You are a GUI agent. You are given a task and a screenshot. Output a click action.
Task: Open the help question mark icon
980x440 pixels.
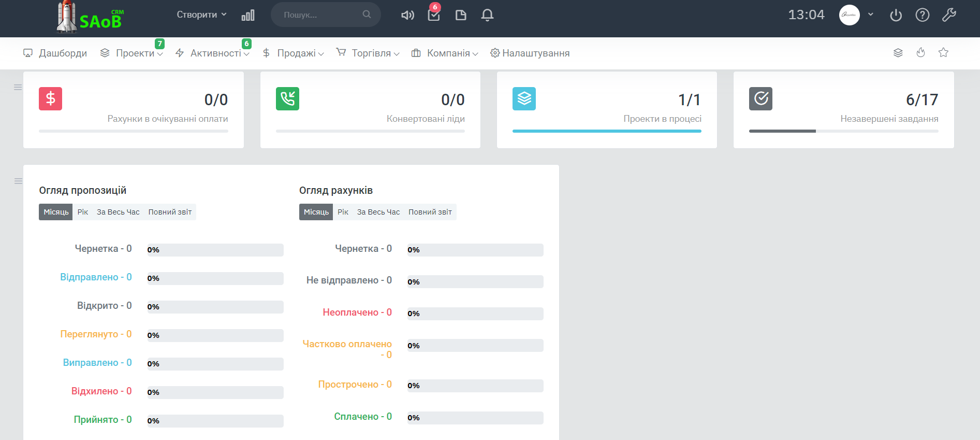(923, 15)
